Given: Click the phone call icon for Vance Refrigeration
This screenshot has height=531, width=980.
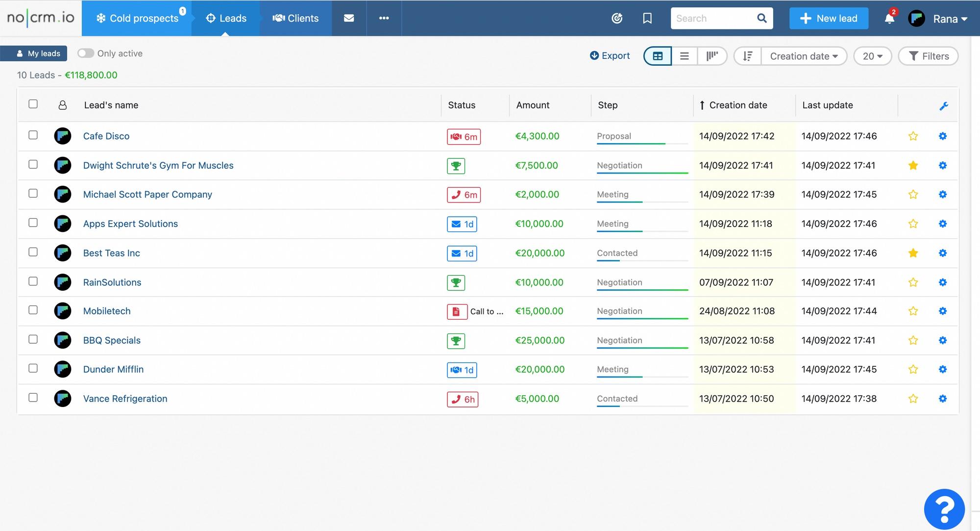Looking at the screenshot, I should click(x=455, y=398).
